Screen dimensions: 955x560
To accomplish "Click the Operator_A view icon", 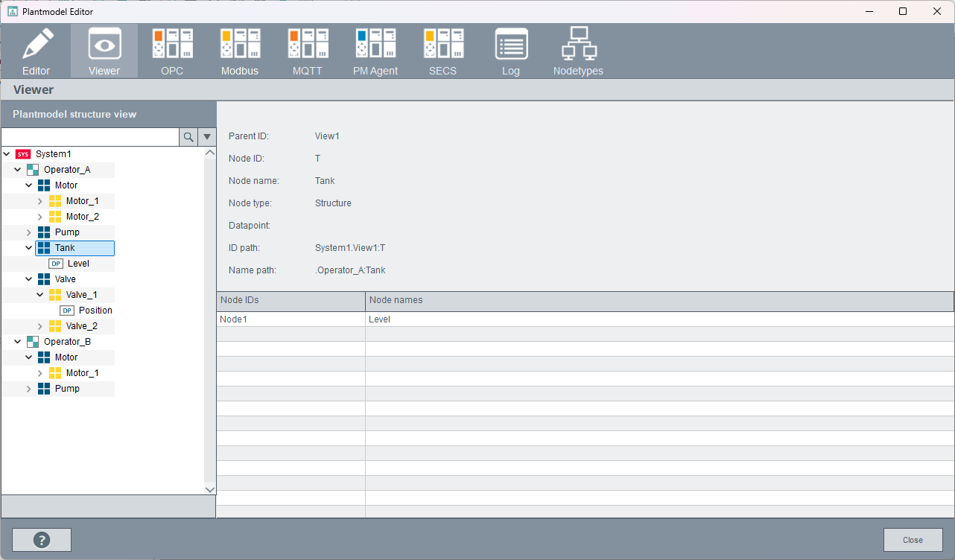I will (33, 170).
